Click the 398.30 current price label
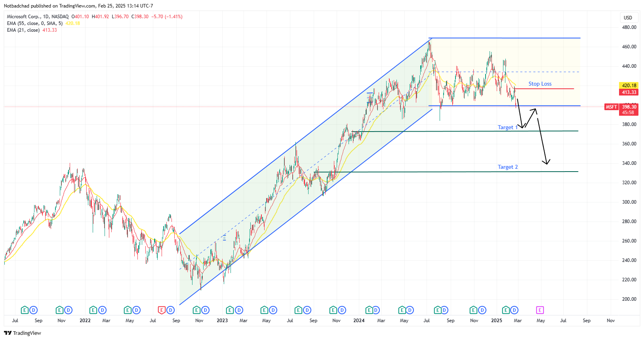 click(629, 107)
